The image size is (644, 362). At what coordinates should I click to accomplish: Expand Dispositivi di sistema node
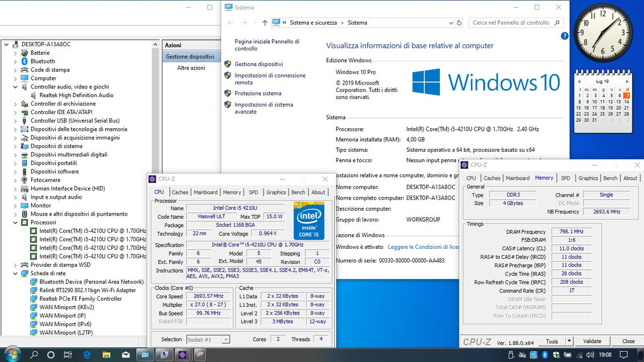16,146
